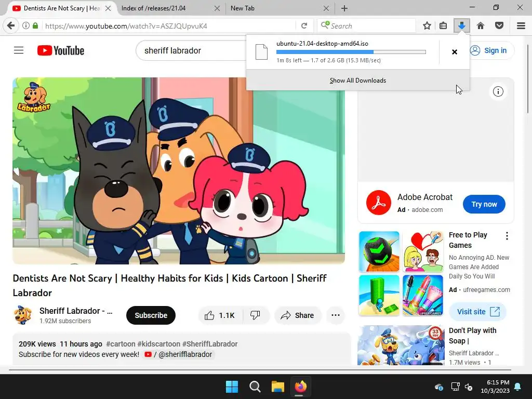Image resolution: width=532 pixels, height=399 pixels.
Task: Share the video
Action: [298, 315]
